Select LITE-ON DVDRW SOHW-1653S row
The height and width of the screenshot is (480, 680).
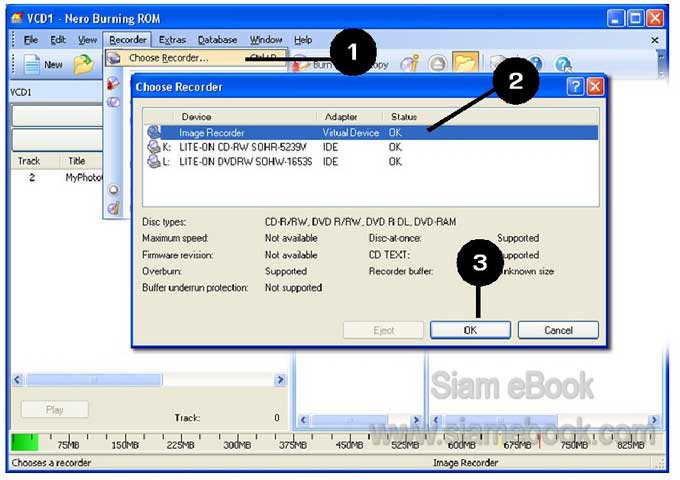coord(371,162)
